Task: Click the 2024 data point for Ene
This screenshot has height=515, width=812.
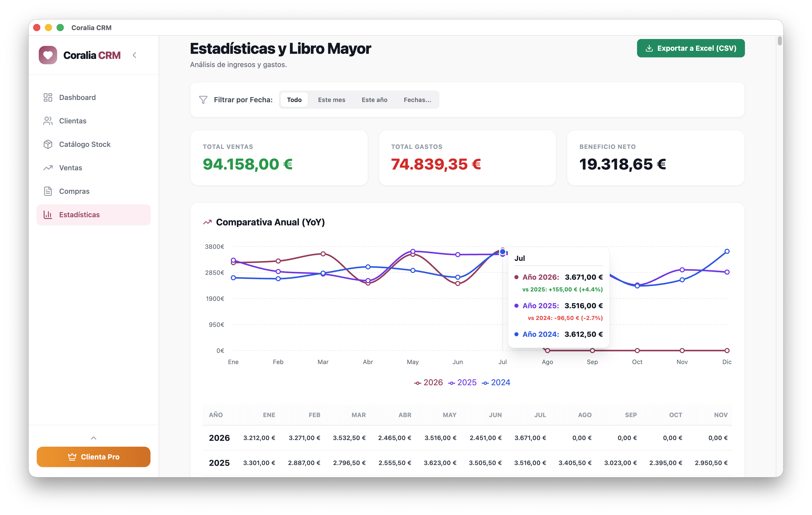Action: tap(233, 278)
